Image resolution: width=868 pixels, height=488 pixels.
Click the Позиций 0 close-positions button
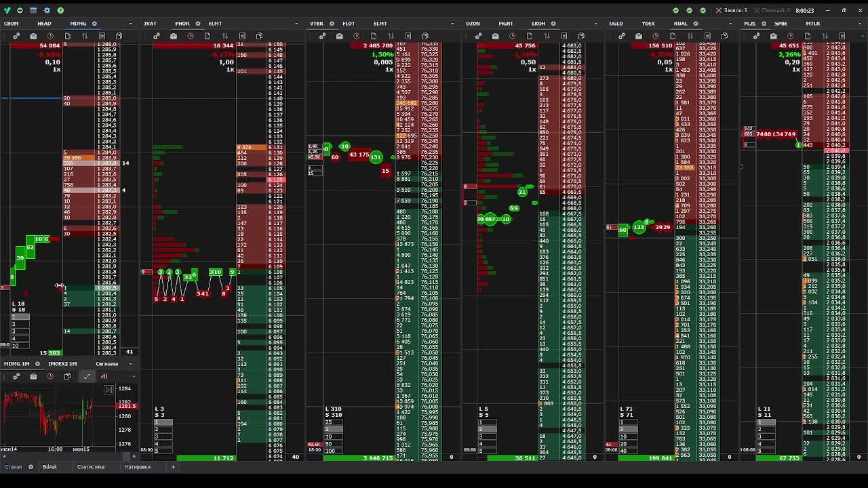coord(772,10)
